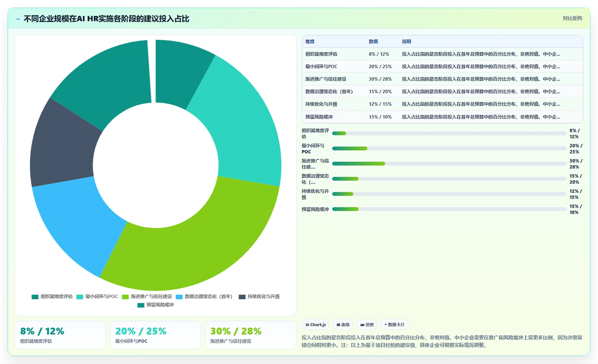This screenshot has height=364, width=598.
Task: Click the 对比矩阵 label in header
Action: pyautogui.click(x=572, y=18)
